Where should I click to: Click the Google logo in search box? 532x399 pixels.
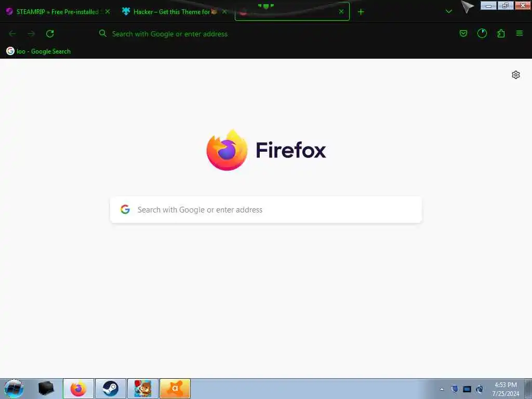click(125, 209)
